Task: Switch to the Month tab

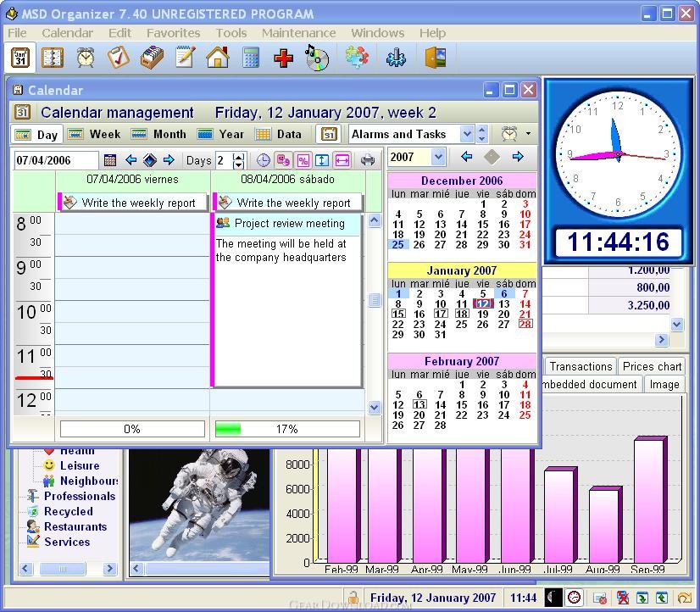Action: click(158, 135)
